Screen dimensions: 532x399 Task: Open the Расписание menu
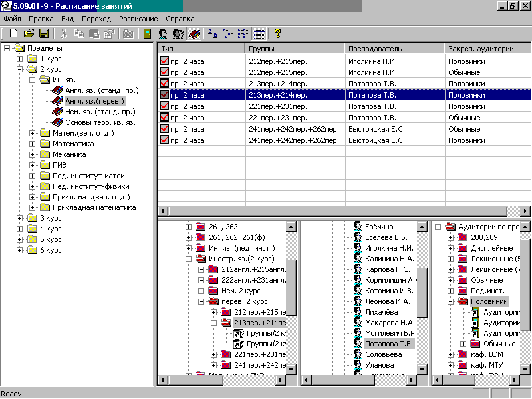click(138, 19)
